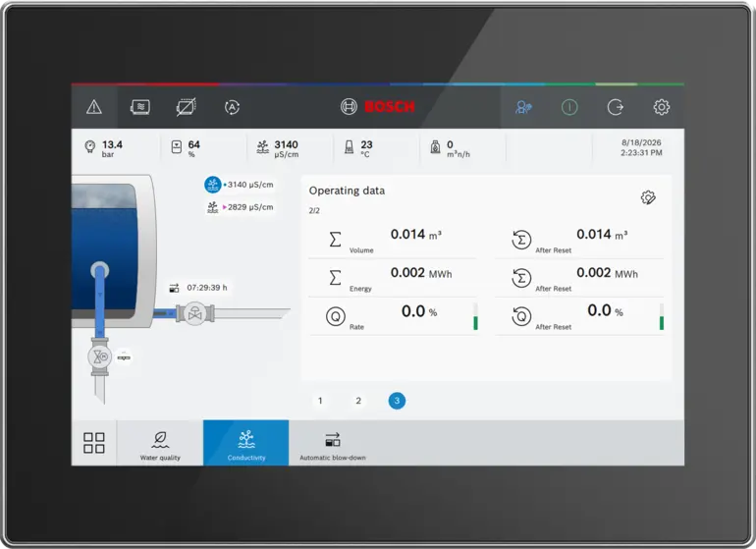This screenshot has width=756, height=549.
Task: Select the Conductivity tab
Action: pyautogui.click(x=246, y=442)
